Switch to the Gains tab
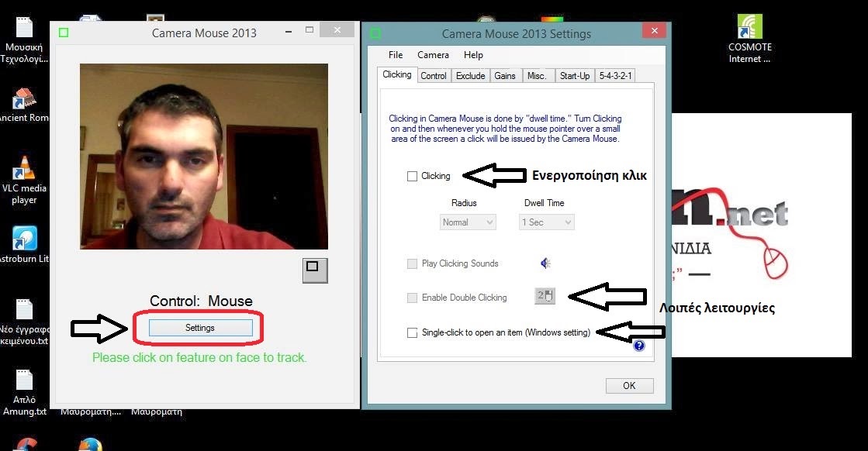 [x=505, y=76]
